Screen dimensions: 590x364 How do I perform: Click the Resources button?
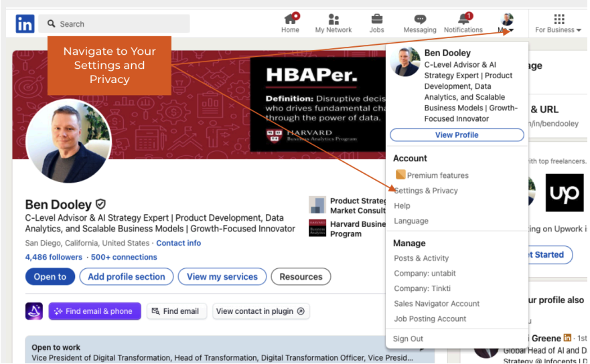[301, 277]
